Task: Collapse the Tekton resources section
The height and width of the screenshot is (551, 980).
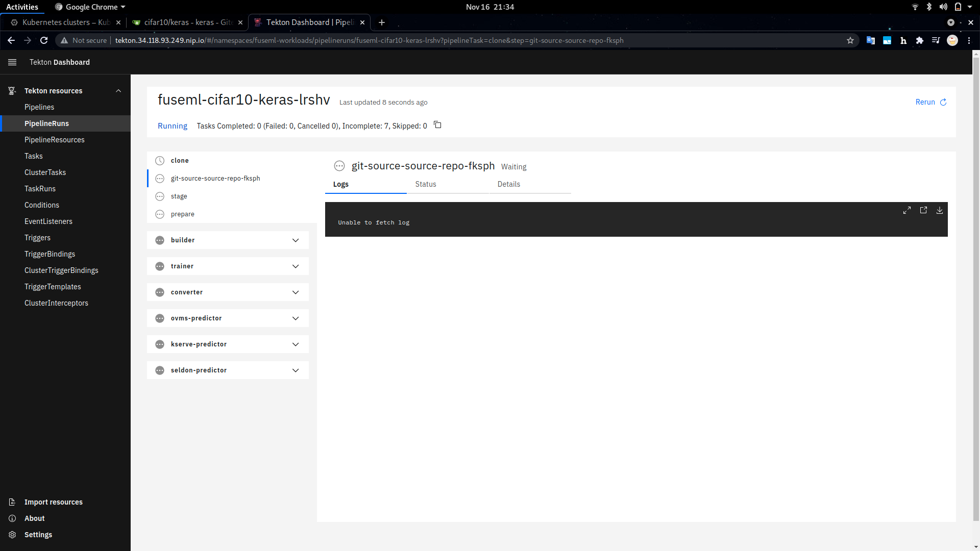Action: [118, 90]
